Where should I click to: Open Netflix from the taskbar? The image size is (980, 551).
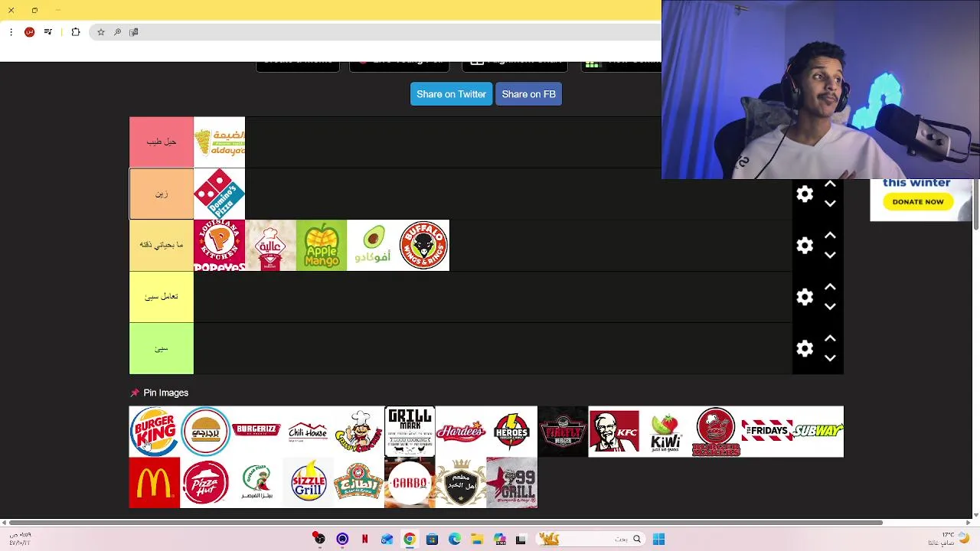pos(364,540)
